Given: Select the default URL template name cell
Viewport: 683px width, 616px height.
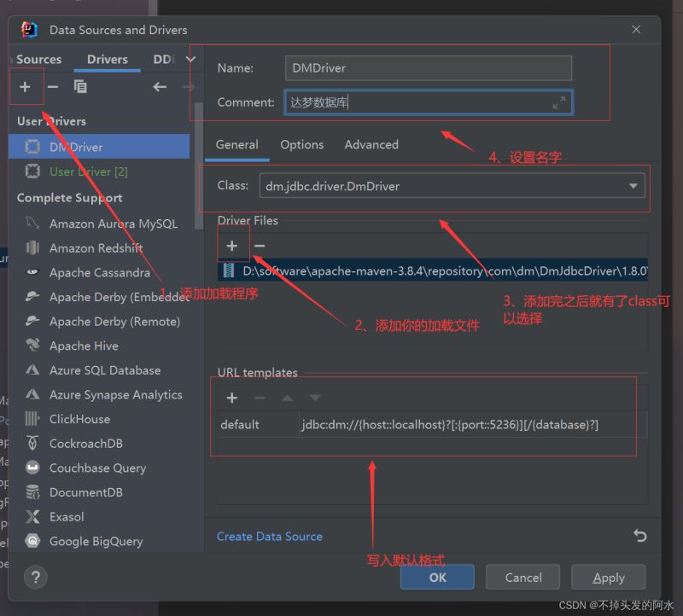Looking at the screenshot, I should (259, 424).
